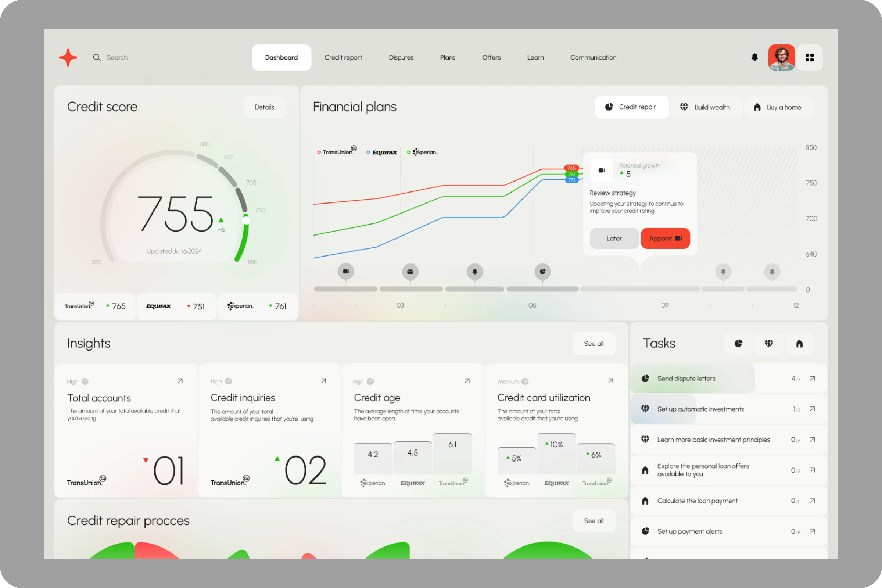
Task: Open notifications bell in header
Action: [755, 57]
